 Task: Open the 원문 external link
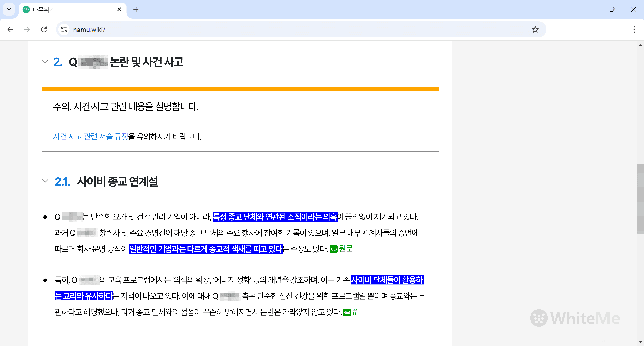(x=346, y=249)
